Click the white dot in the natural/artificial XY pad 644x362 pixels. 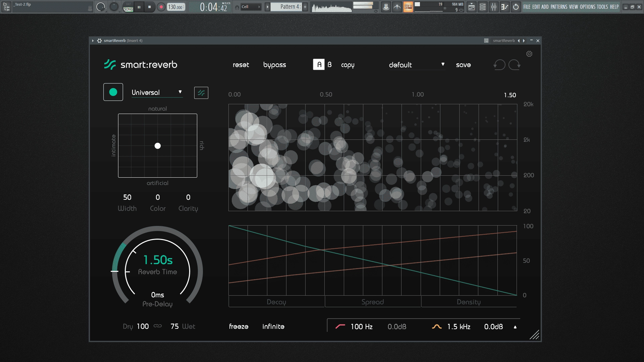pyautogui.click(x=158, y=146)
